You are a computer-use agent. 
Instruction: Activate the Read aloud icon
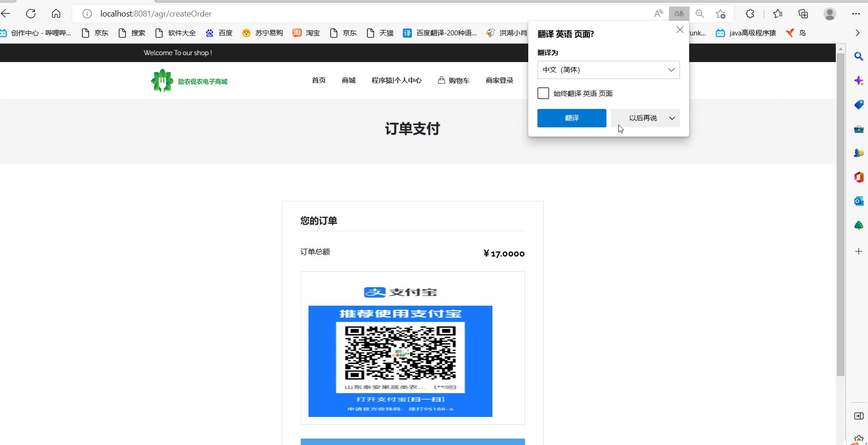[x=658, y=14]
